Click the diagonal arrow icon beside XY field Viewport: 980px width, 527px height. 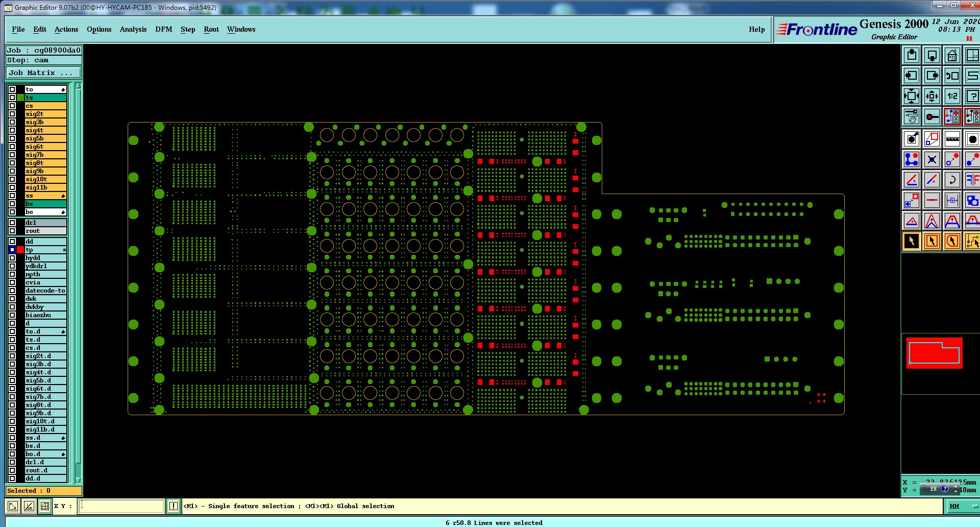click(13, 506)
